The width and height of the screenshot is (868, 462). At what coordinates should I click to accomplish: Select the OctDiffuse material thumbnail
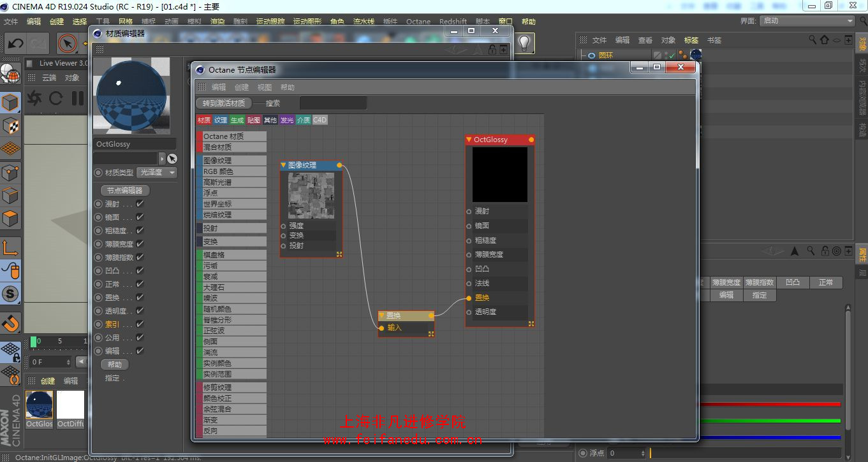click(70, 405)
